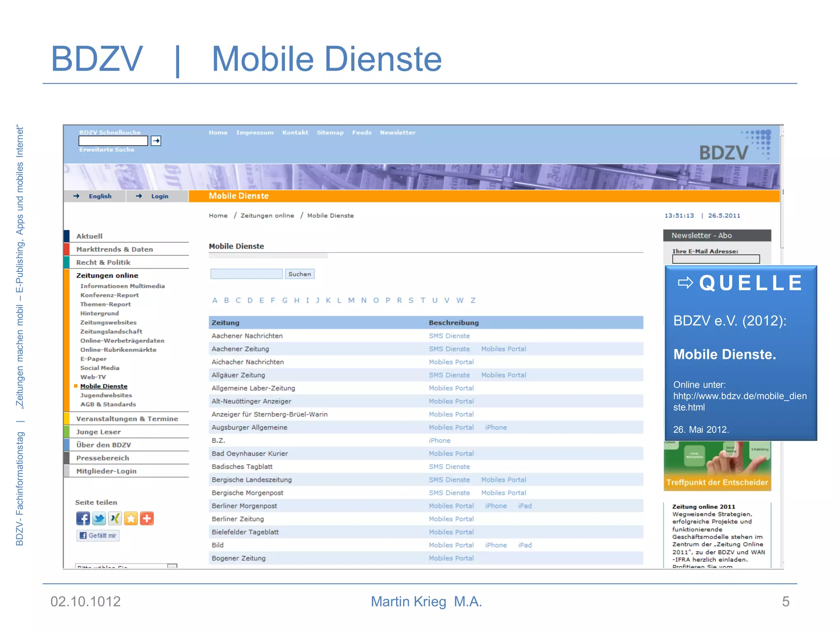Focus the newsletter e-mail address field
The width and height of the screenshot is (840, 630).
[x=716, y=259]
